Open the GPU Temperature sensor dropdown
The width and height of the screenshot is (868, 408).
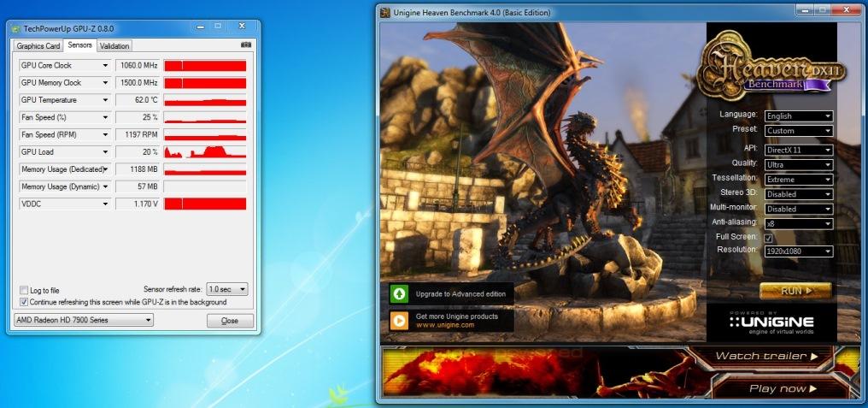(65, 100)
